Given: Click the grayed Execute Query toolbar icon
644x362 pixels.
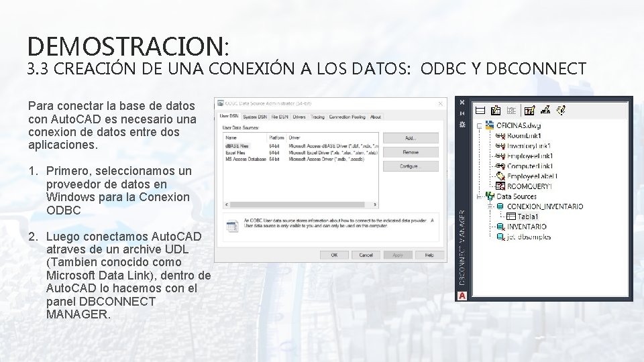Looking at the screenshot, I should point(511,110).
